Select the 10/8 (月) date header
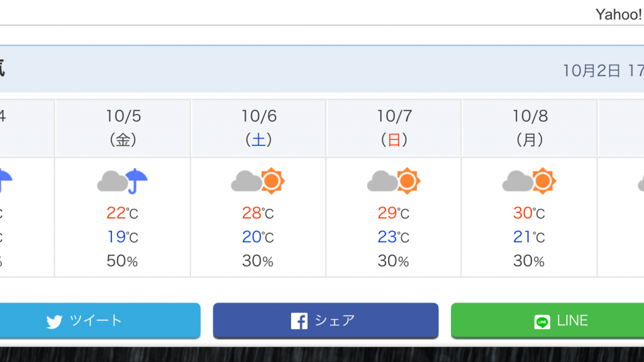This screenshot has height=362, width=644. pos(530,128)
